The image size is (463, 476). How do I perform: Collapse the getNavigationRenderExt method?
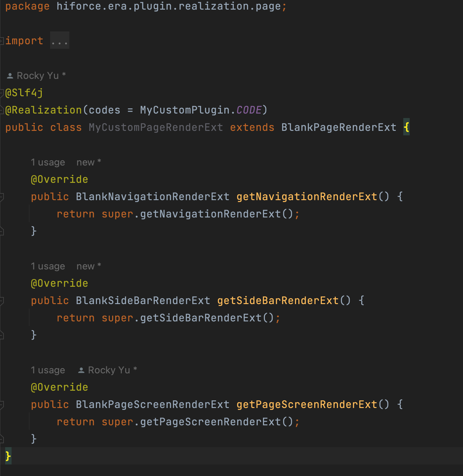pyautogui.click(x=2, y=197)
